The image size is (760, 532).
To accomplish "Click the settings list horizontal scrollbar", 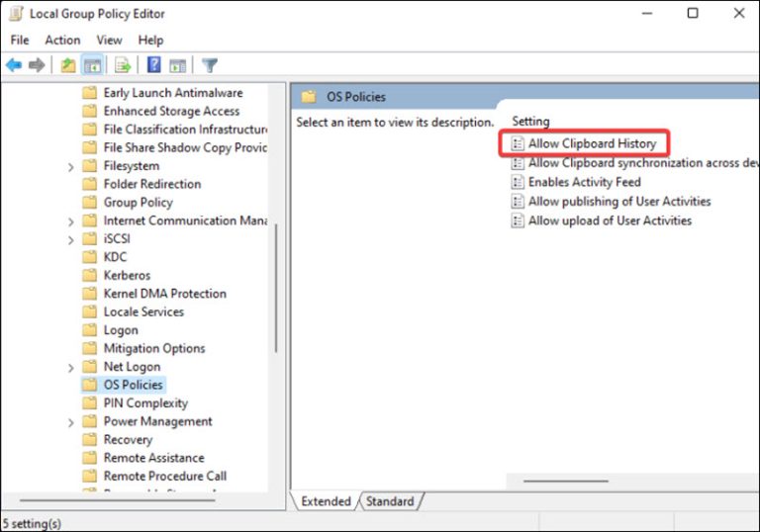I will tap(566, 482).
